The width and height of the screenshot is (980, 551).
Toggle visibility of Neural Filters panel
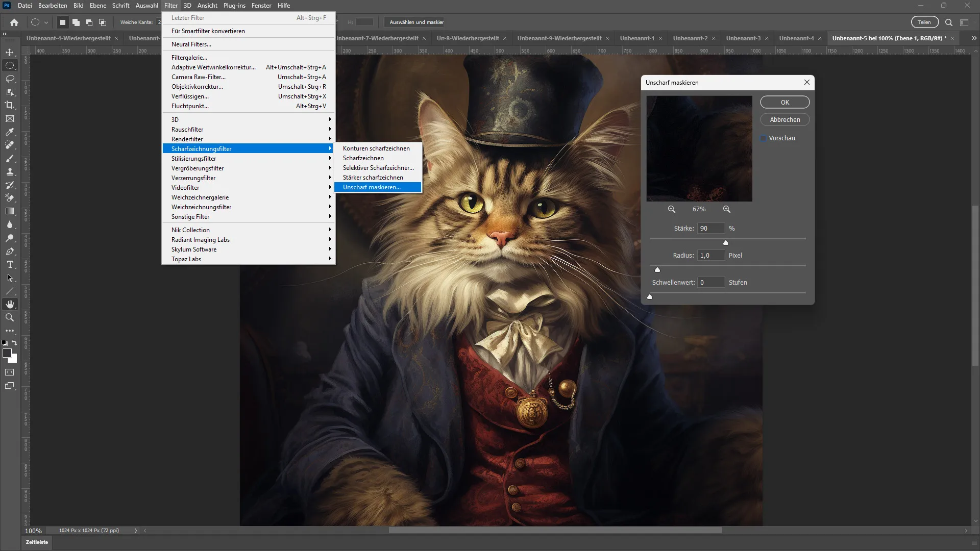(x=191, y=44)
